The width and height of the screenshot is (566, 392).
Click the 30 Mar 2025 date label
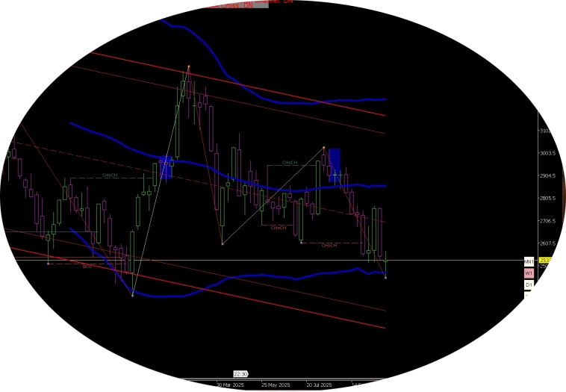(230, 385)
